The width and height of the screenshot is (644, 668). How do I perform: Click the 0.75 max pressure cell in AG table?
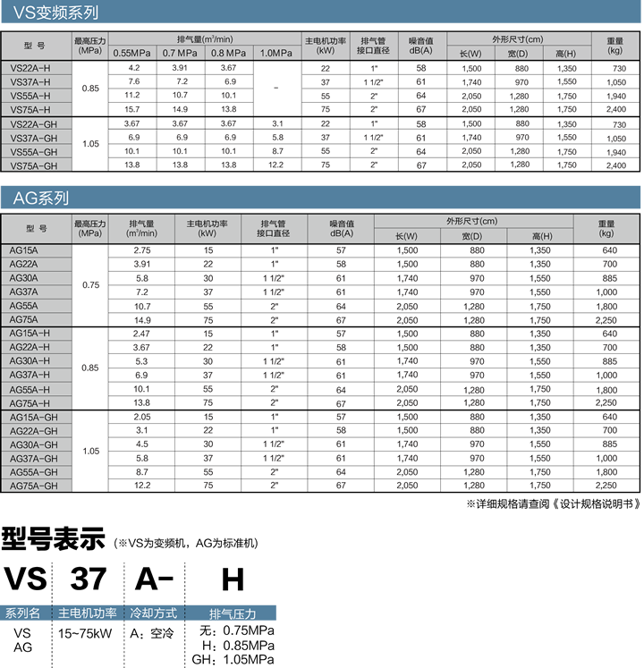coord(89,285)
